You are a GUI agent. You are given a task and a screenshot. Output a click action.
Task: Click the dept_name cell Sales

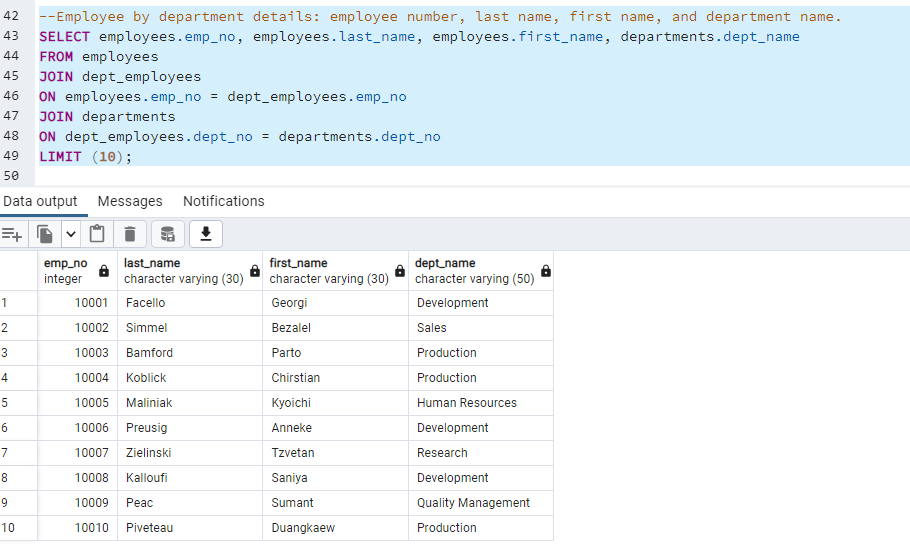coord(481,328)
